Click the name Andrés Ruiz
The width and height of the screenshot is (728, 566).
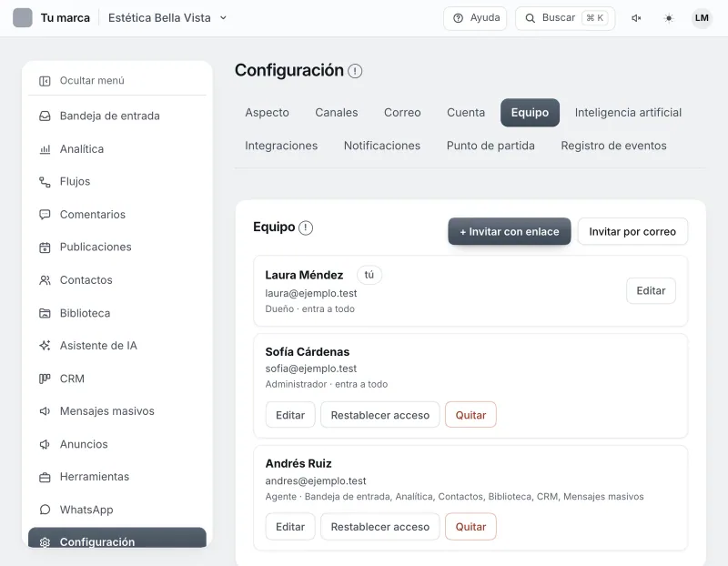[x=298, y=463]
